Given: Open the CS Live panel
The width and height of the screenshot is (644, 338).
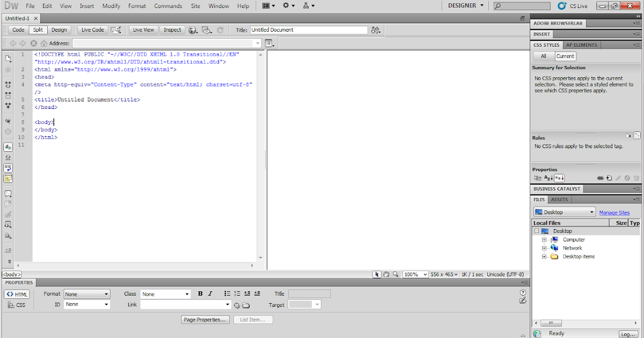Looking at the screenshot, I should 573,6.
